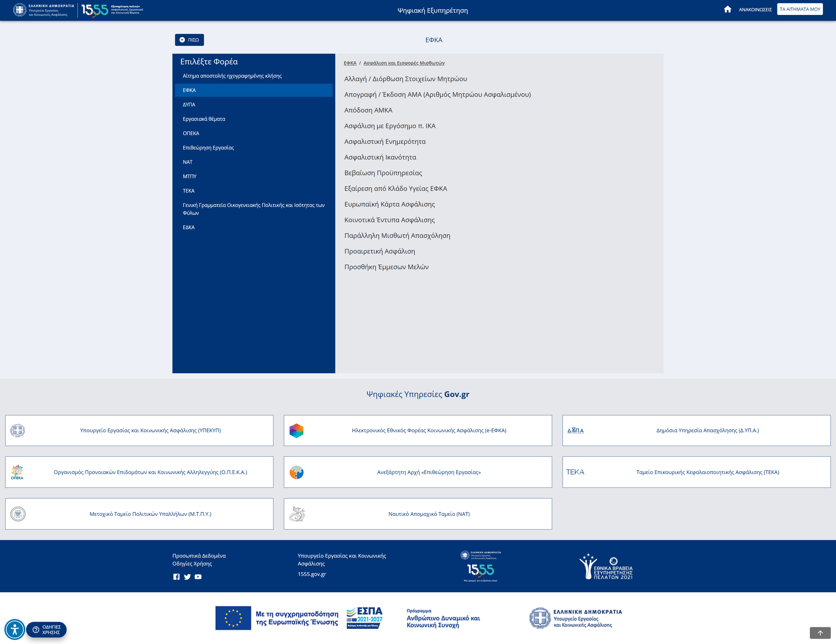The height and width of the screenshot is (644, 836).
Task: Select Εργασιακά θέματα in sidebar
Action: tap(253, 119)
